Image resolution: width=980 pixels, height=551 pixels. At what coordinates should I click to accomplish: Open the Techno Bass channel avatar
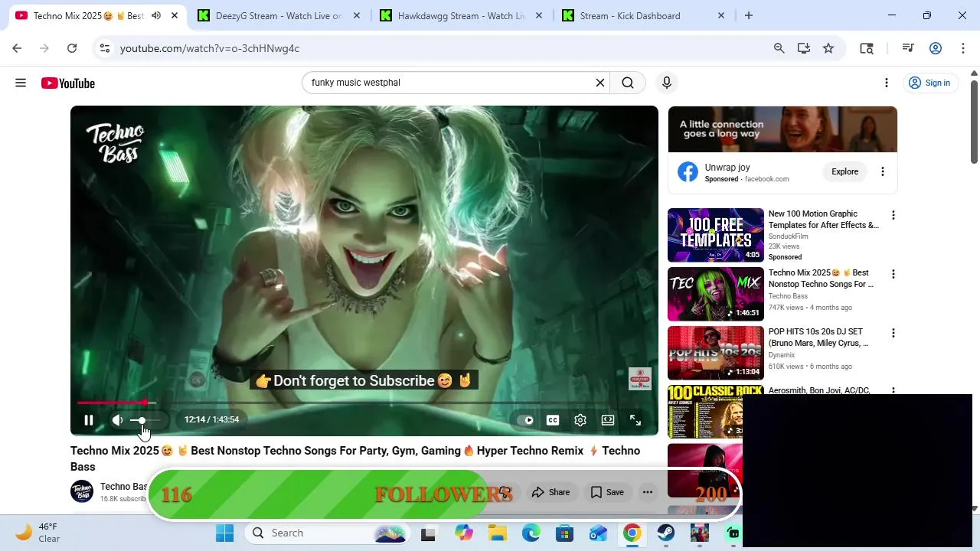pyautogui.click(x=82, y=491)
